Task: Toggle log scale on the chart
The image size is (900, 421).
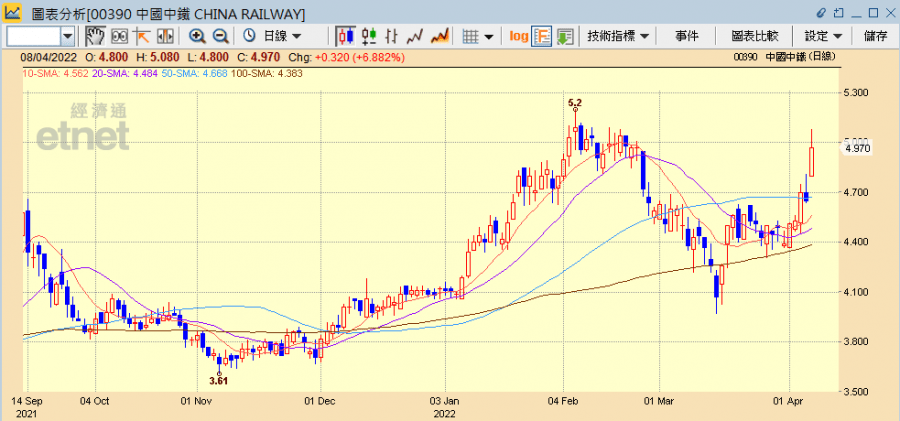Action: tap(519, 36)
